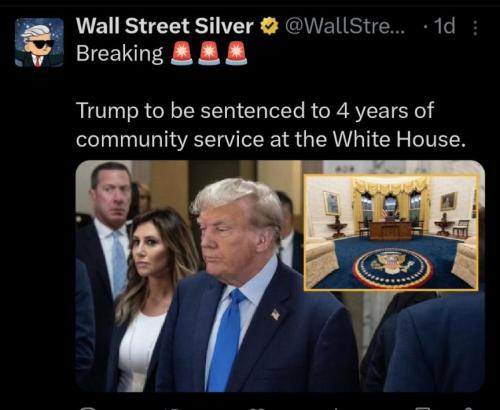Screen dimensions: 500x410
Task: Tap the repost icon below the photo
Action: click(x=175, y=408)
